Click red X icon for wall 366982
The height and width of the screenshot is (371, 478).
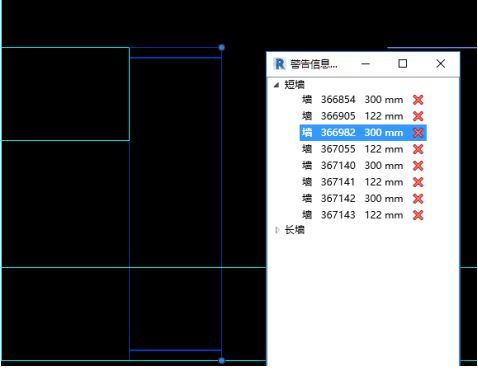(418, 133)
